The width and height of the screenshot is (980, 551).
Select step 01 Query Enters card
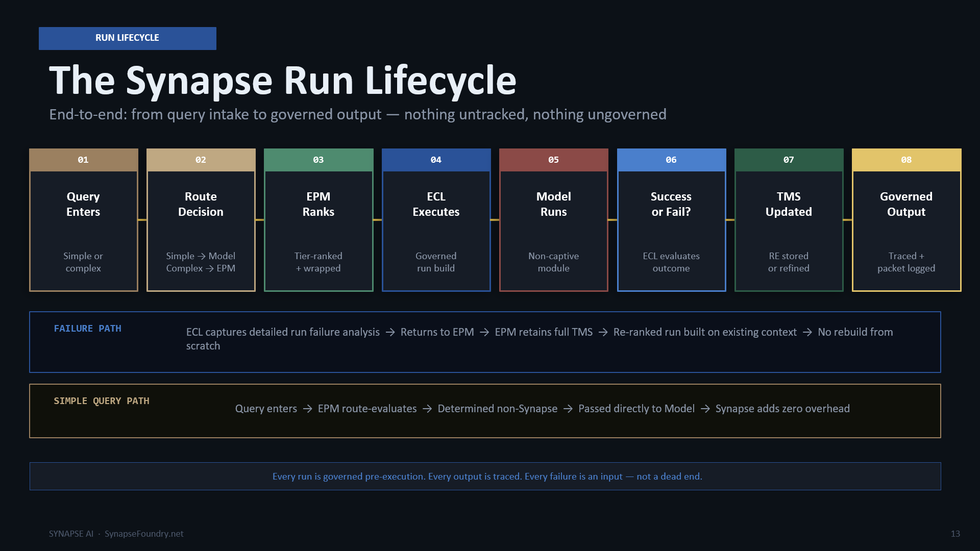pyautogui.click(x=83, y=220)
